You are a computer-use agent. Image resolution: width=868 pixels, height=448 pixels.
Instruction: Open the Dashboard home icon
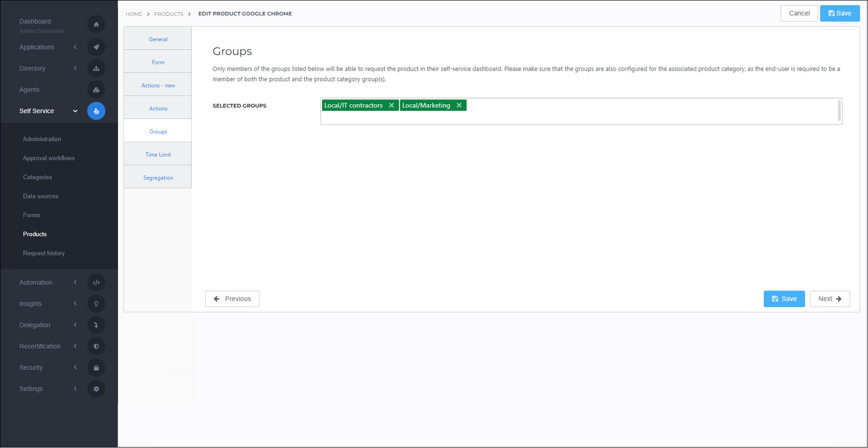pos(96,24)
